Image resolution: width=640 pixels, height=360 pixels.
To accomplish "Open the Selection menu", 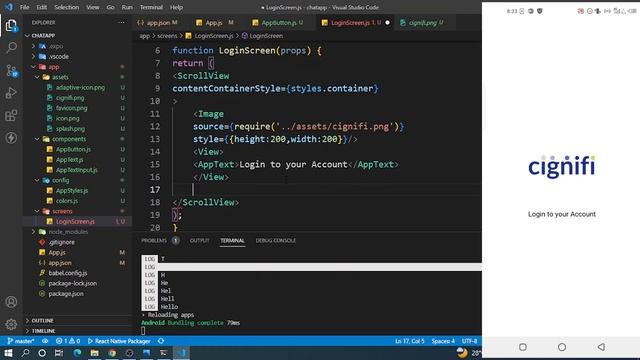I will (67, 7).
